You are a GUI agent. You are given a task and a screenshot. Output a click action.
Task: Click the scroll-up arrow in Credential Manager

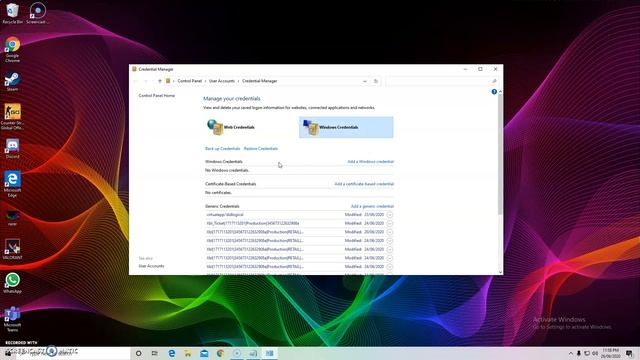pyautogui.click(x=500, y=92)
